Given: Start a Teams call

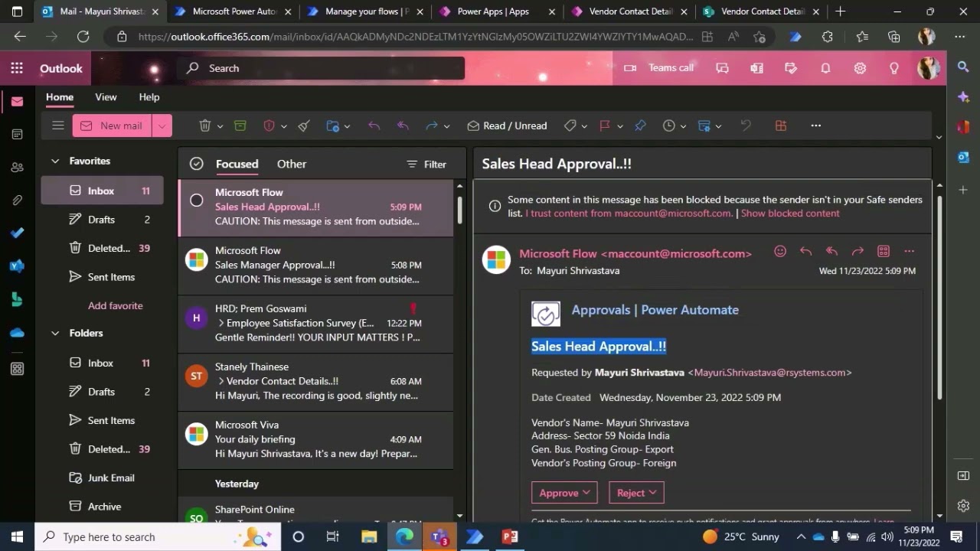Looking at the screenshot, I should point(659,68).
